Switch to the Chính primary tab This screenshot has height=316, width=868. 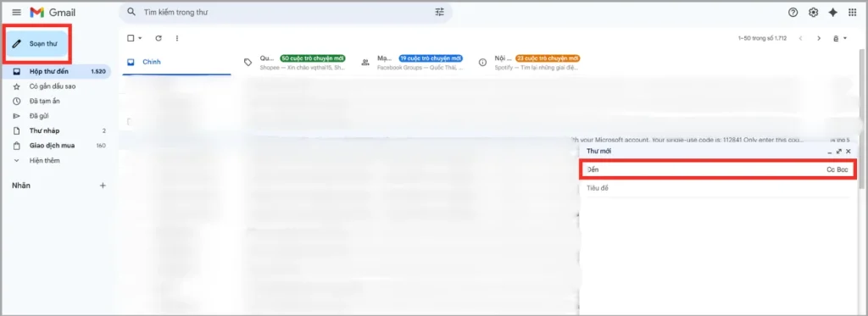point(176,62)
